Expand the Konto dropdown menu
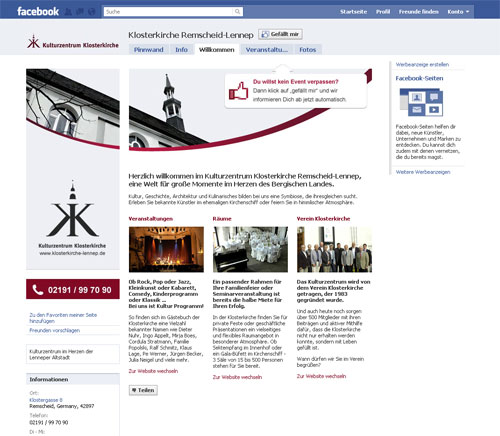Viewport: 500px width, 436px height. click(x=458, y=12)
